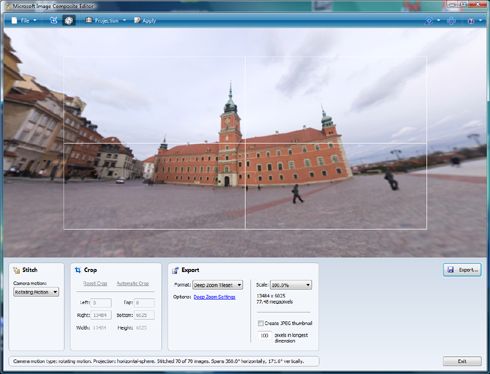Open the Deep Zoom Settings link
This screenshot has width=490, height=374.
[214, 297]
